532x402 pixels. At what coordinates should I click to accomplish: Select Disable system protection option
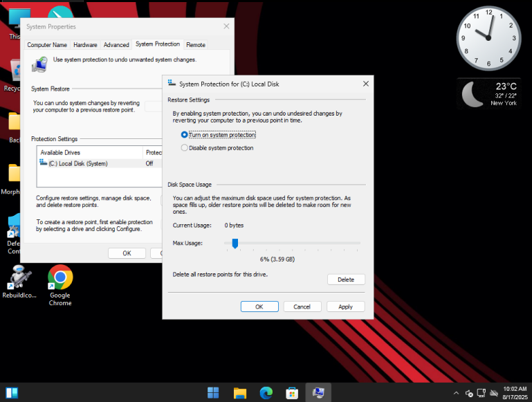click(x=184, y=147)
